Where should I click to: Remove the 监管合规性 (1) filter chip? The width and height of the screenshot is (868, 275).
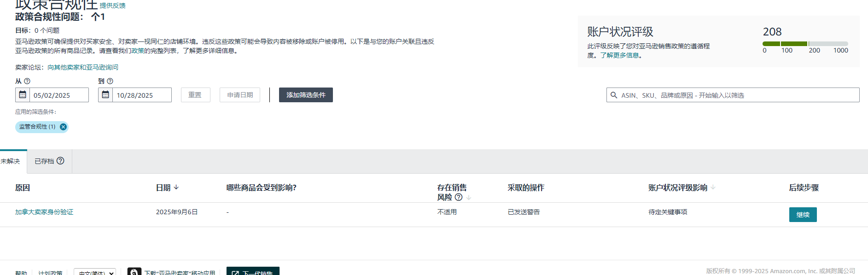63,127
